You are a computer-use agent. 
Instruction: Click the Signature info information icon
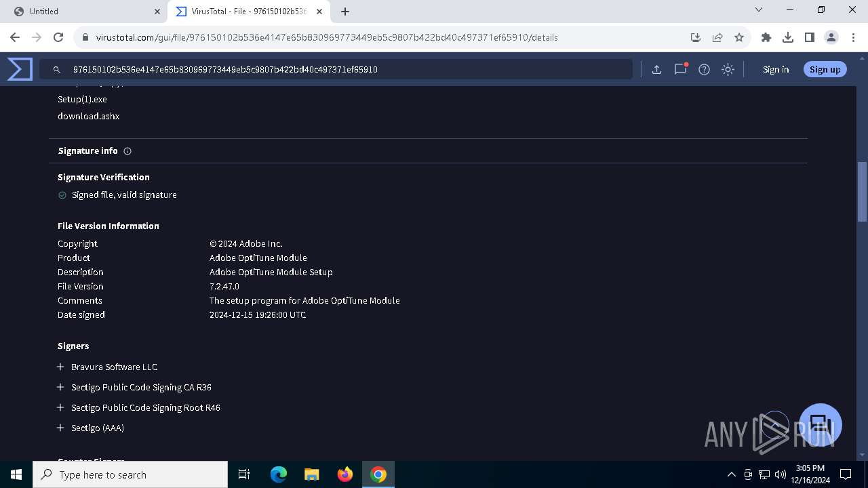tap(127, 151)
